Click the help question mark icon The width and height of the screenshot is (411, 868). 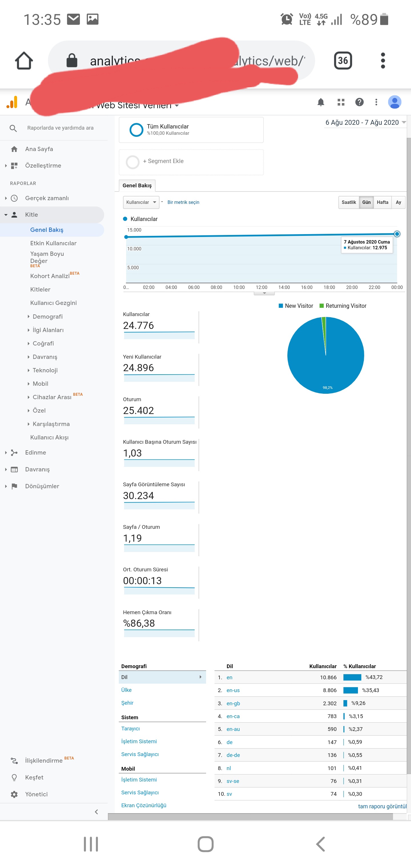tap(359, 102)
